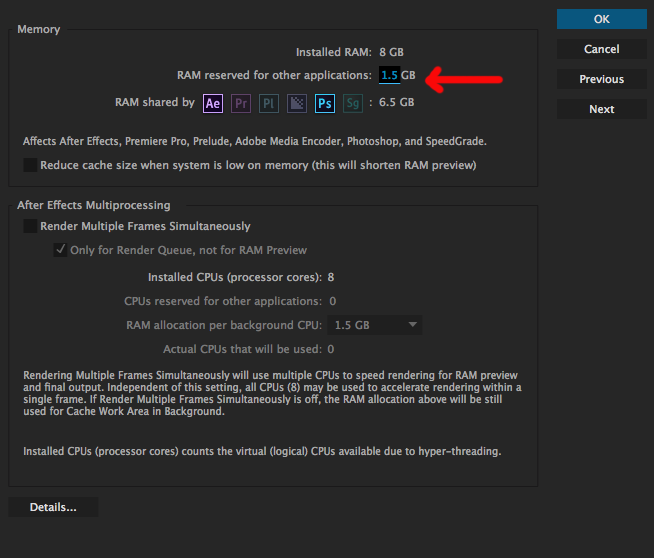This screenshot has width=654, height=558.
Task: Click the Adobe Media Encoder icon
Action: coord(297,103)
